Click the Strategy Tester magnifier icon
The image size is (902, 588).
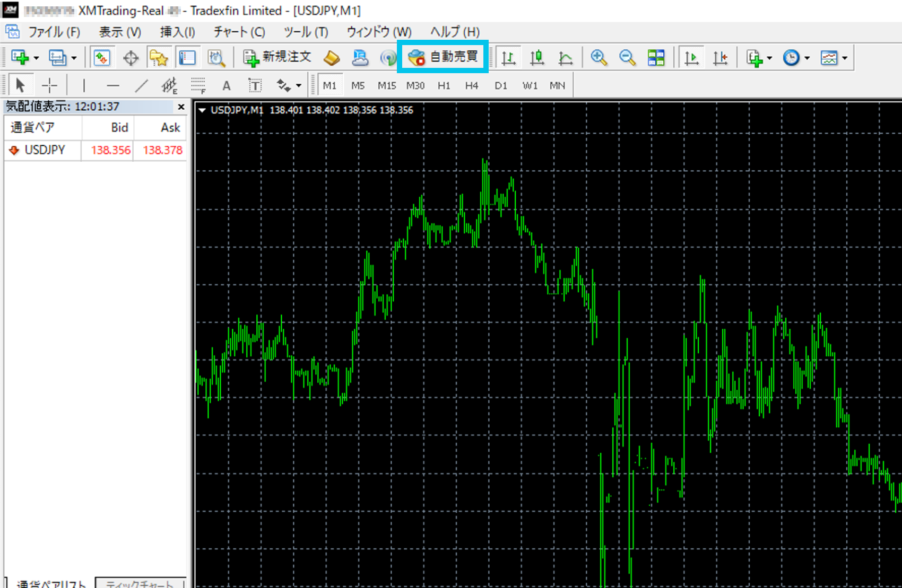click(x=216, y=58)
